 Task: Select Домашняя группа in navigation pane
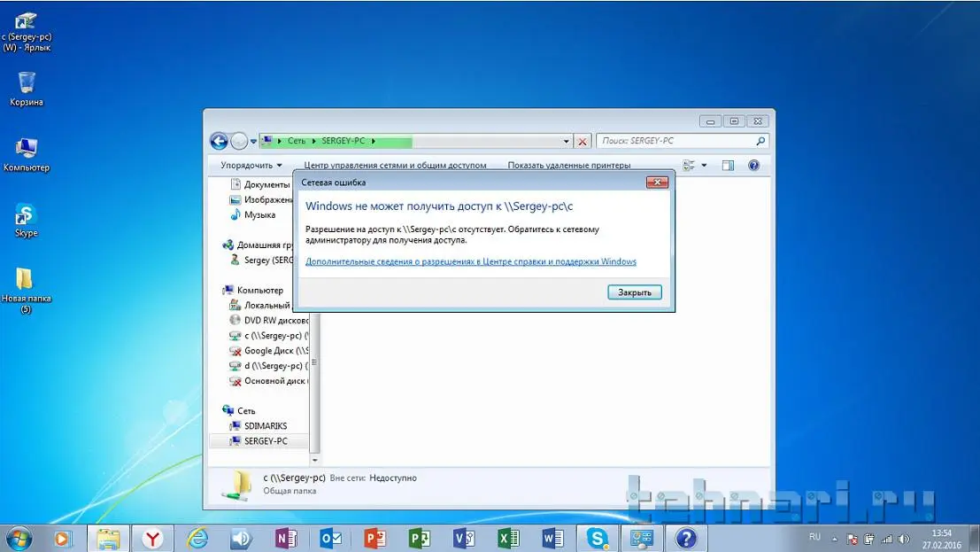point(257,245)
